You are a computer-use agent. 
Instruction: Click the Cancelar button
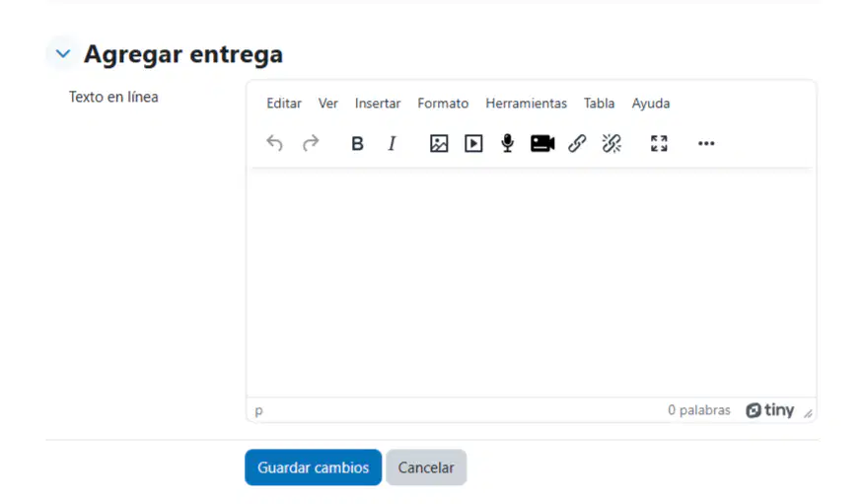click(426, 468)
